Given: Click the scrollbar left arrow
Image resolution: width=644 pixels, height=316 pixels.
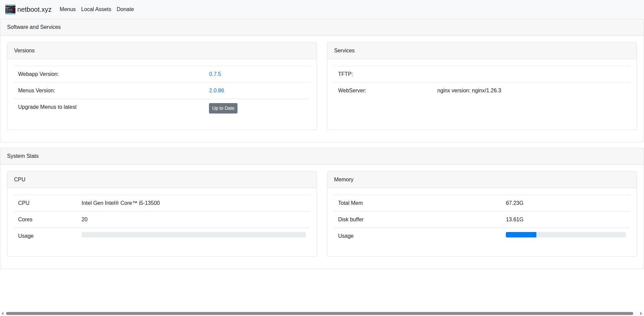Looking at the screenshot, I should point(2,313).
